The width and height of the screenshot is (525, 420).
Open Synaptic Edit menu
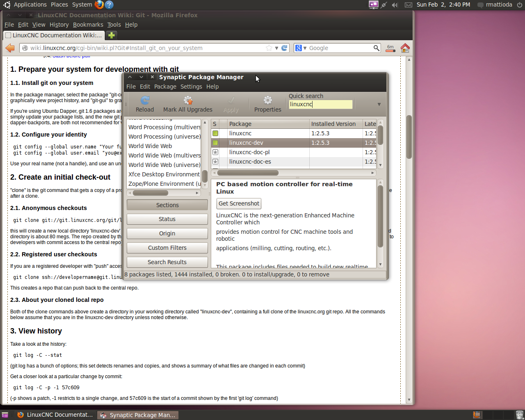pos(145,87)
